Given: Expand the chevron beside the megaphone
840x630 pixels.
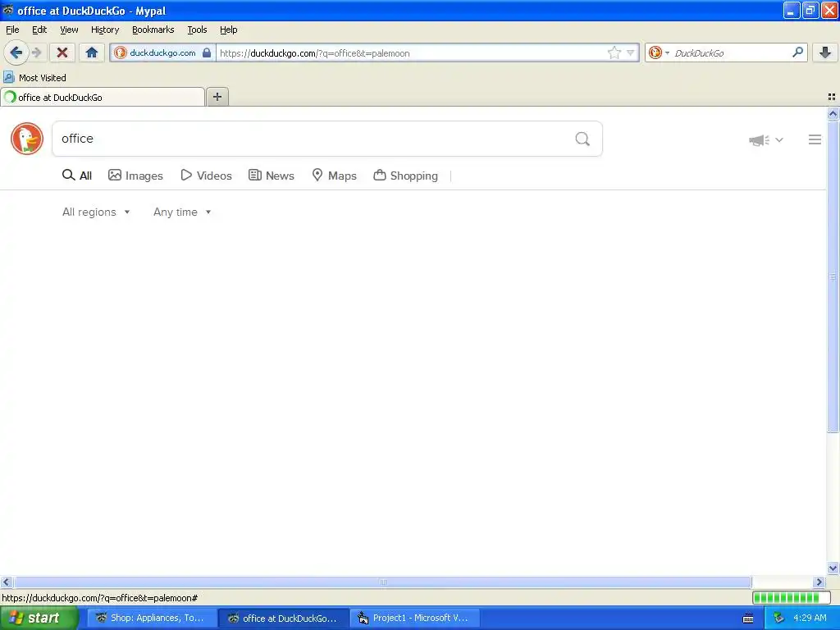Looking at the screenshot, I should click(x=779, y=139).
